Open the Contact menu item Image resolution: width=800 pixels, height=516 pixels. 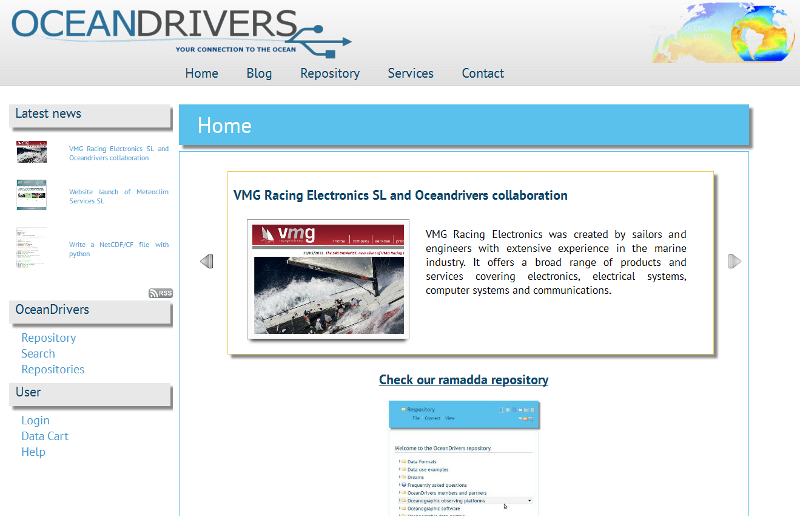click(483, 73)
